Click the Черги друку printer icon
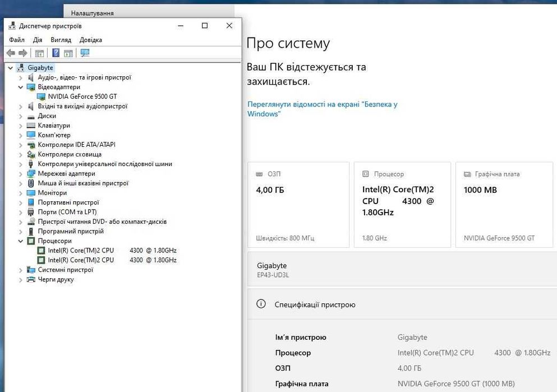The width and height of the screenshot is (557, 392). 31,279
